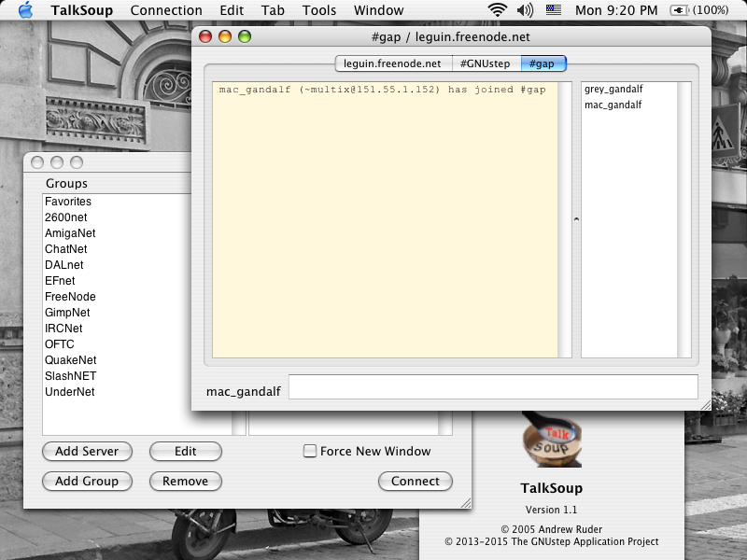Image resolution: width=747 pixels, height=560 pixels.
Task: Click the mac_gandalf nick label beside input
Action: pyautogui.click(x=244, y=391)
